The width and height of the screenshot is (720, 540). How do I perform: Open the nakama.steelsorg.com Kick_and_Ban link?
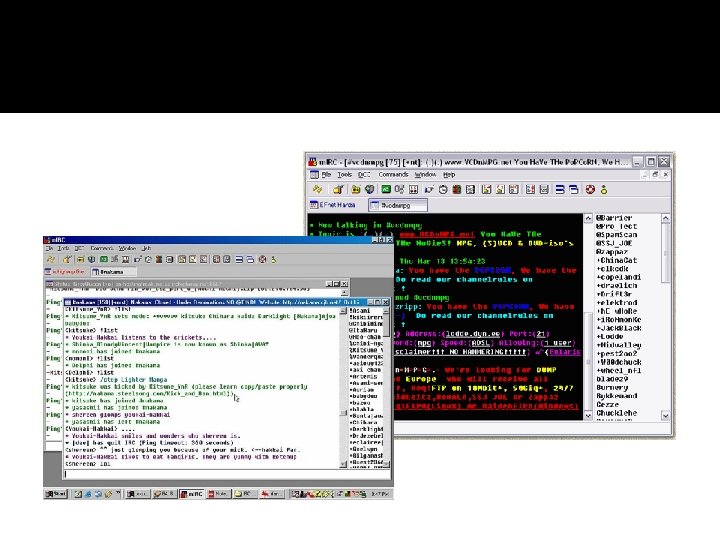(x=149, y=394)
